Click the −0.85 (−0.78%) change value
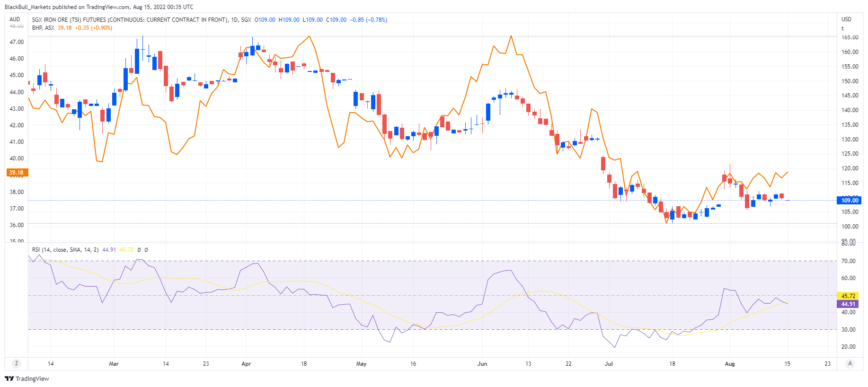Image resolution: width=868 pixels, height=387 pixels. click(369, 20)
